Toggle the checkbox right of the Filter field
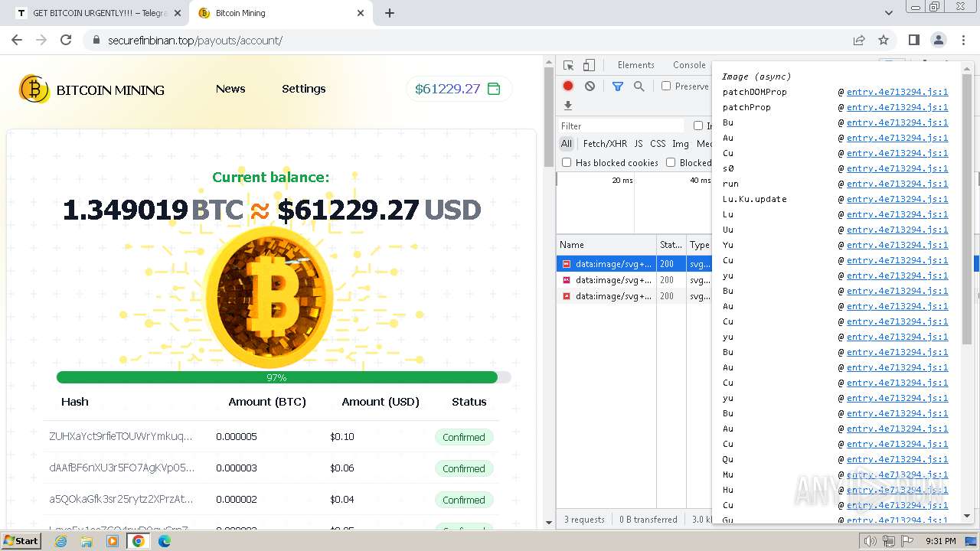 (x=698, y=126)
